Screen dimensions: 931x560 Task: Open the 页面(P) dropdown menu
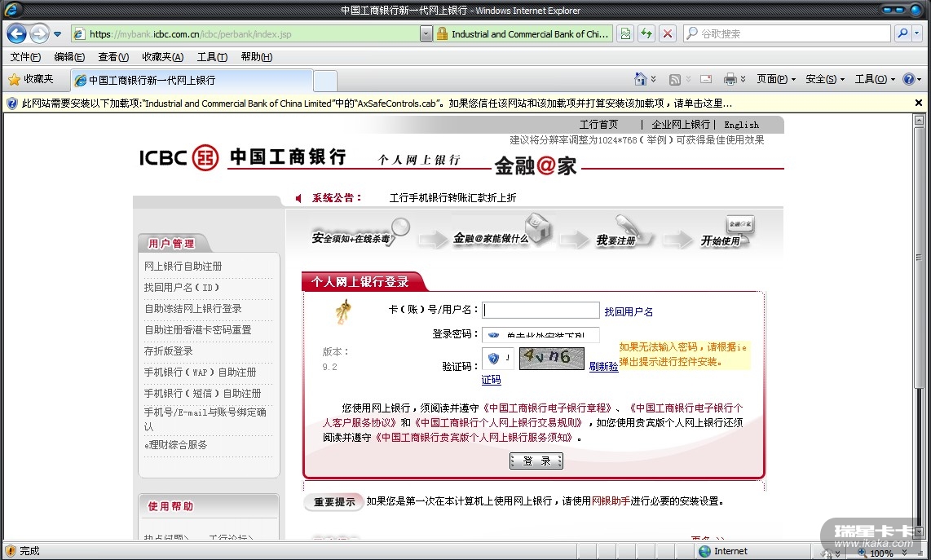(776, 79)
